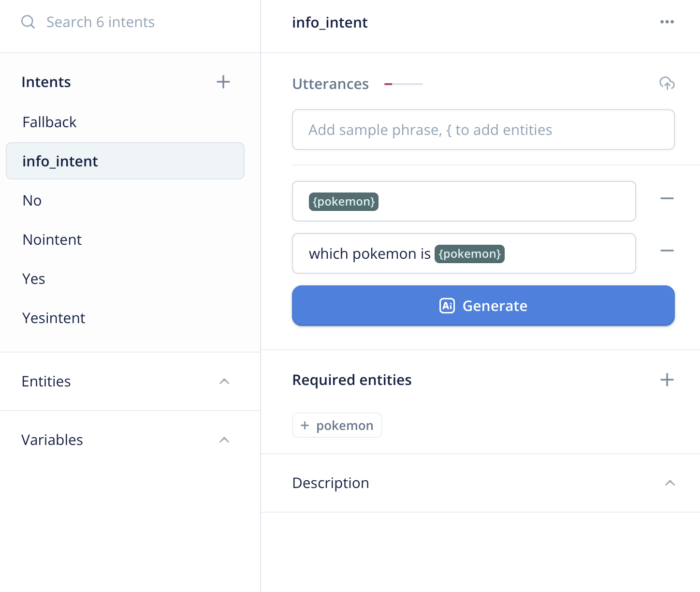
Task: Click the upload utterances cloud icon
Action: point(667,83)
